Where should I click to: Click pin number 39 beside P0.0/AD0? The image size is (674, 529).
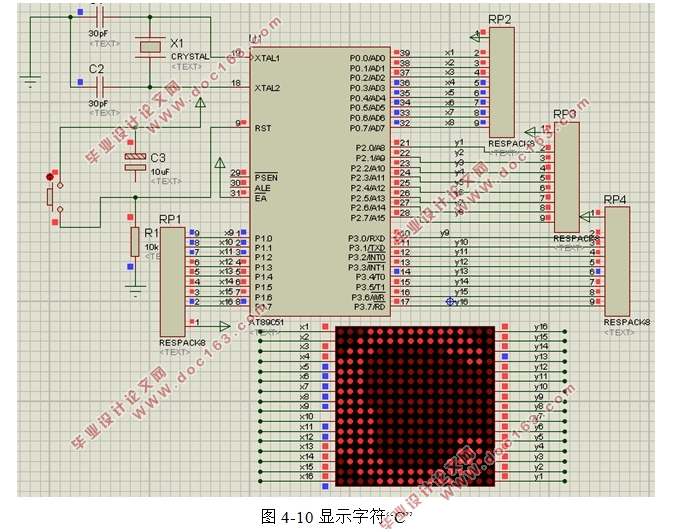pyautogui.click(x=405, y=53)
